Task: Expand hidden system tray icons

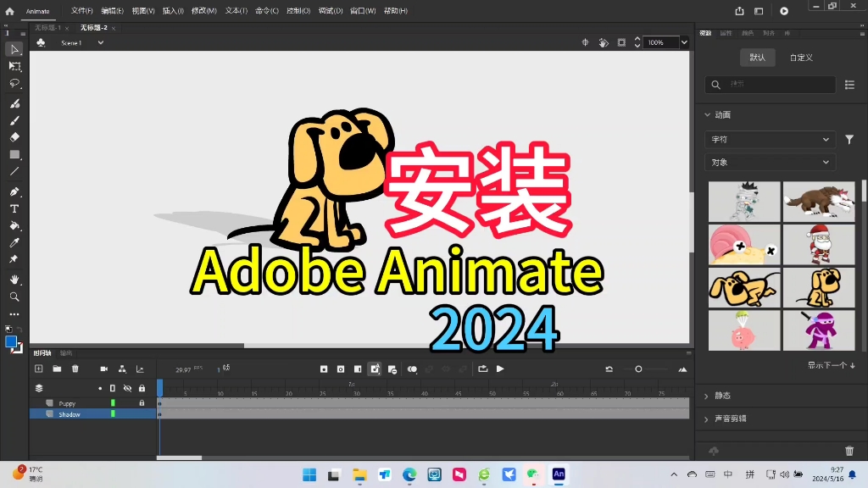Action: (x=674, y=474)
